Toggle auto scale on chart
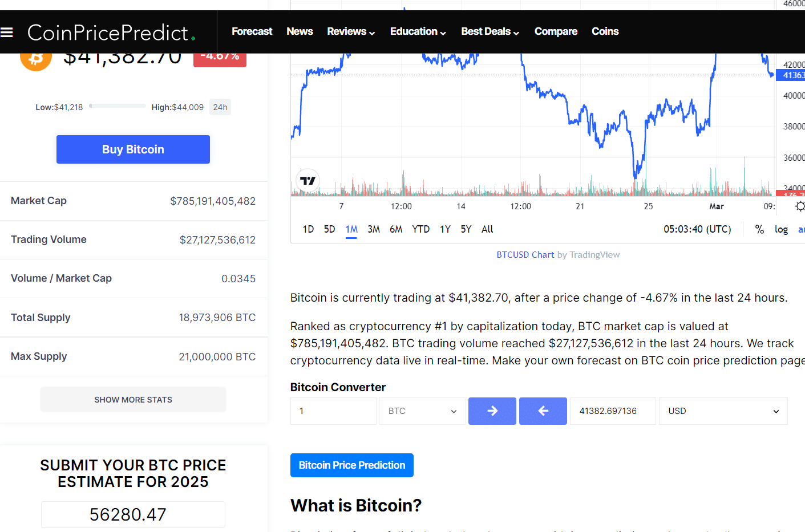The width and height of the screenshot is (805, 532). 801,229
